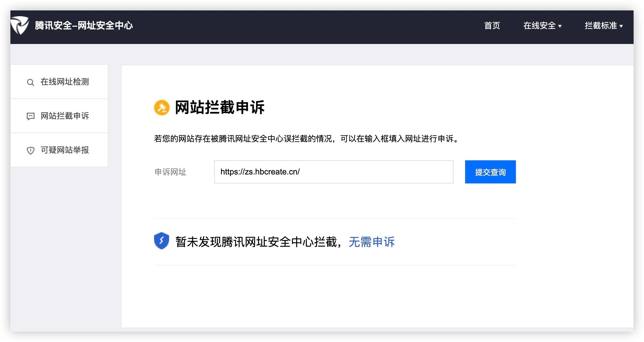Screen dimensions: 644x342
Task: Select 网站拦截申诉 in the sidebar
Action: 65,116
